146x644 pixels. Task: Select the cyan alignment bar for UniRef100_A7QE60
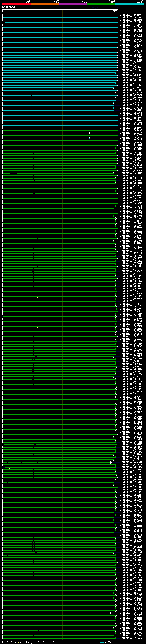pos(60,25)
